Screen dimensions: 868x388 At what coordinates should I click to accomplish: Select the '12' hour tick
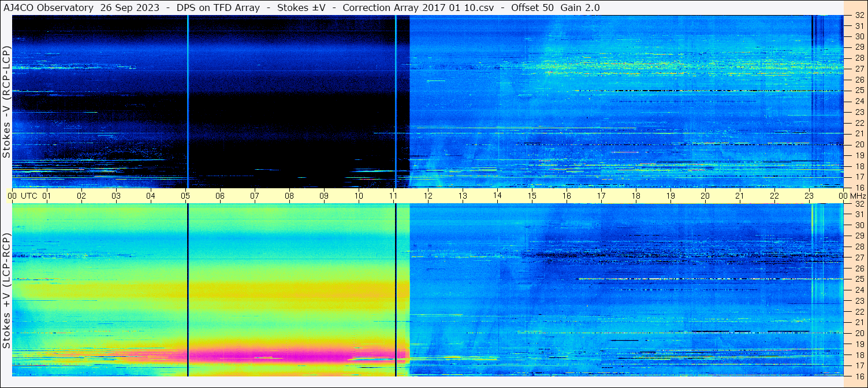(428, 196)
